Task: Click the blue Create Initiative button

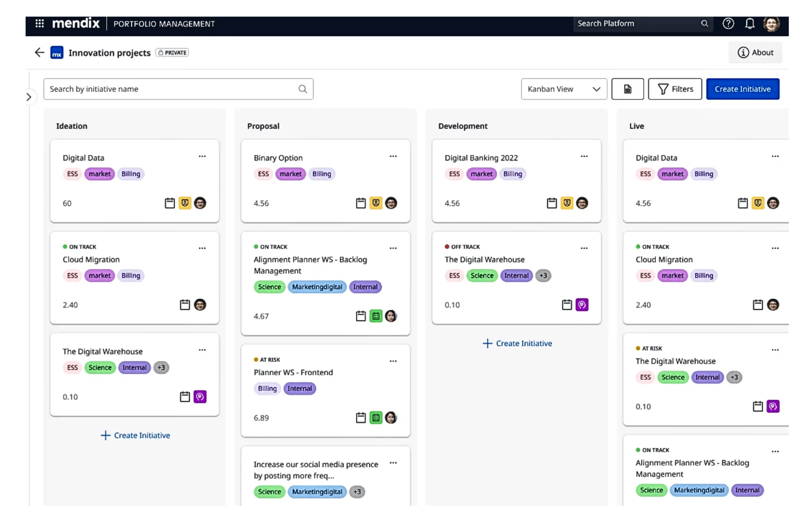Action: [742, 89]
